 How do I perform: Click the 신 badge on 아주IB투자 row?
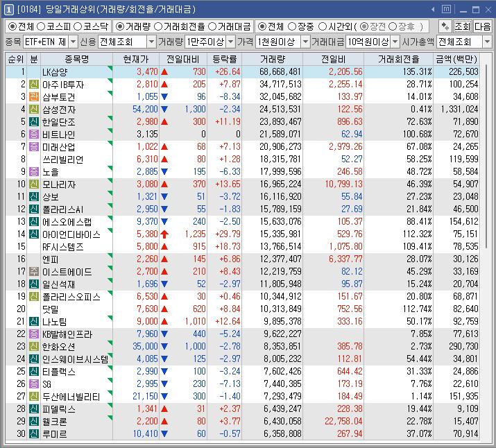[34, 84]
